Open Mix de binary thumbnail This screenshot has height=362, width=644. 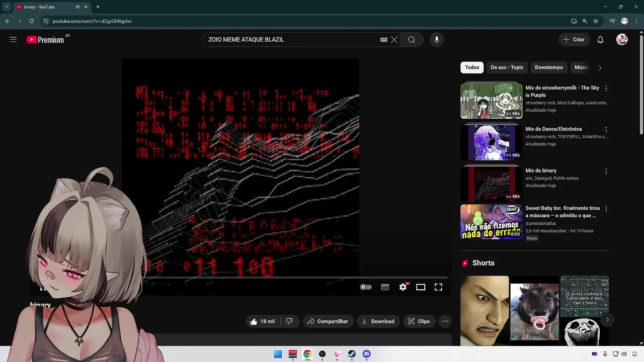point(492,184)
